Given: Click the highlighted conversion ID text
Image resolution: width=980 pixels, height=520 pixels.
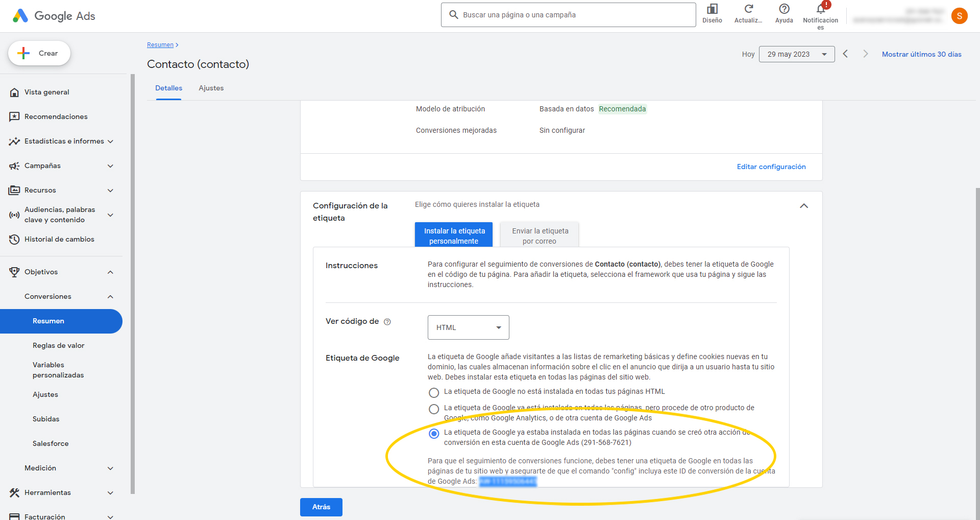Looking at the screenshot, I should [x=508, y=481].
